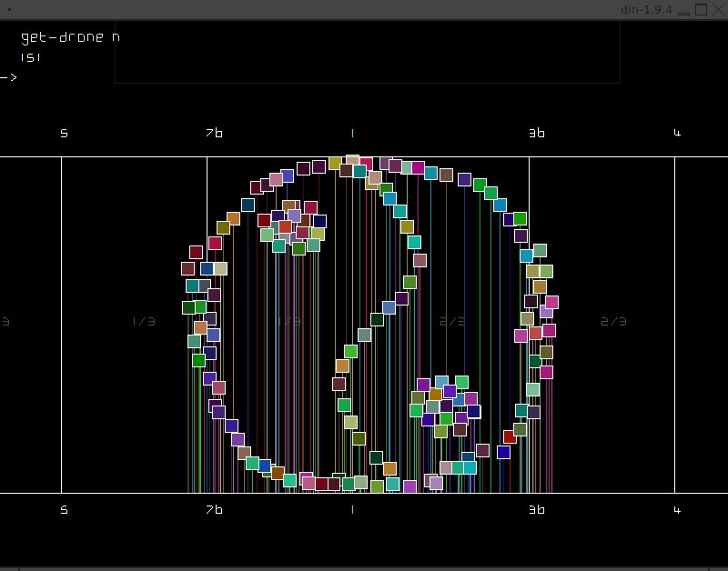Image resolution: width=728 pixels, height=571 pixels.
Task: Select the top '7b' note label
Action: (214, 133)
